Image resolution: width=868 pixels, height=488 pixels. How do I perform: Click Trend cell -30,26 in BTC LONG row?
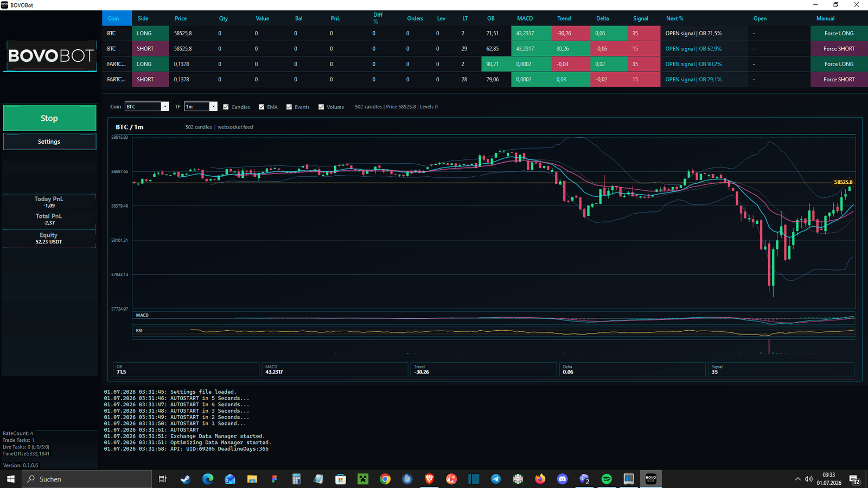point(571,34)
